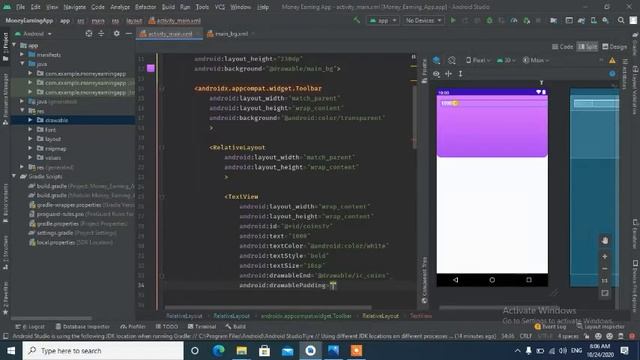
Task: Click the pan hand tool in preview
Action: tap(605, 240)
